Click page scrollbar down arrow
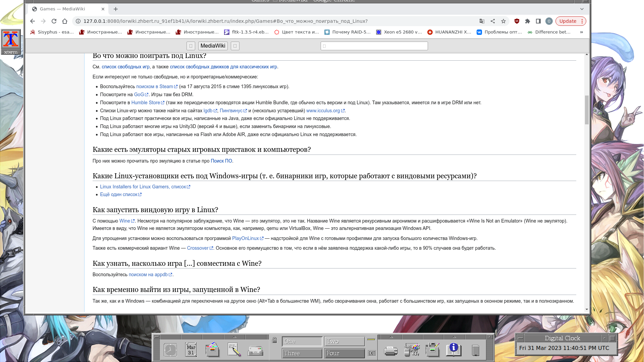Image resolution: width=644 pixels, height=362 pixels. pos(587,309)
